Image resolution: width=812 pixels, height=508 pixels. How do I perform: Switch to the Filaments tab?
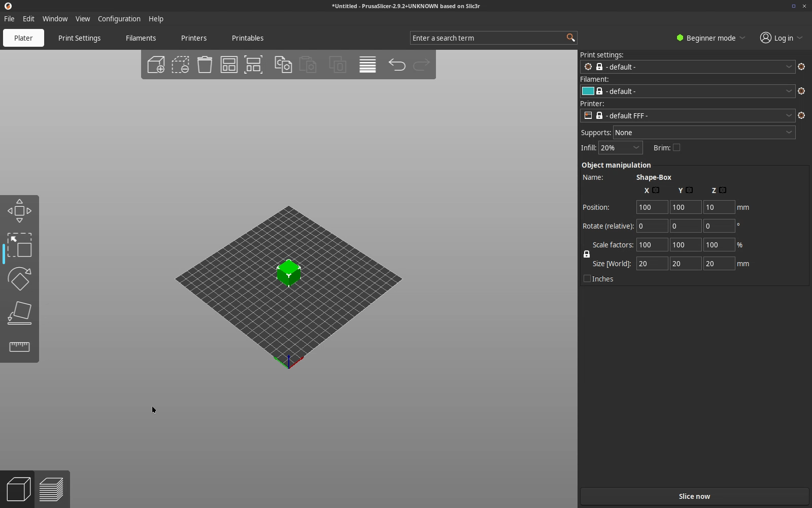pos(141,38)
